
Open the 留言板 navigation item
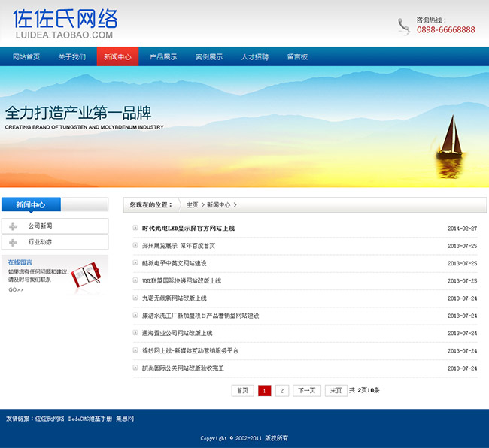[297, 56]
